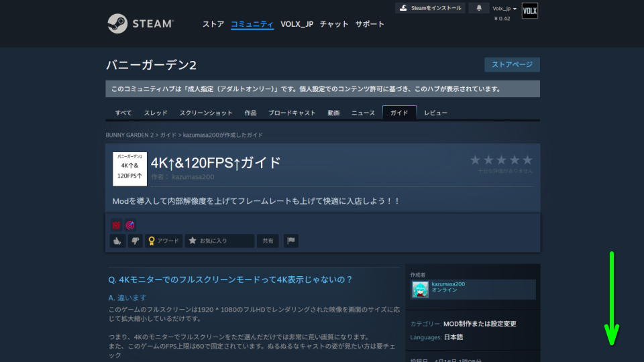Open the サポート menu
This screenshot has height=362, width=644.
370,24
